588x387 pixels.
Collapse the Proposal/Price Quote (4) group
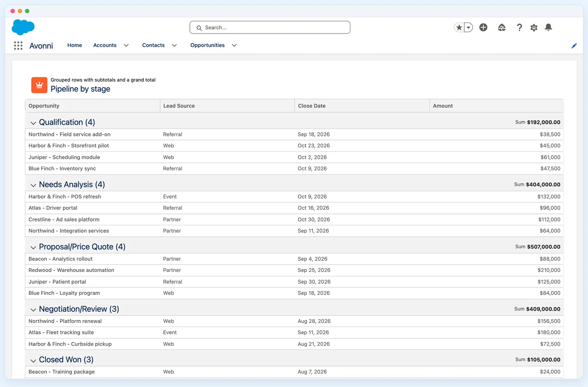33,247
